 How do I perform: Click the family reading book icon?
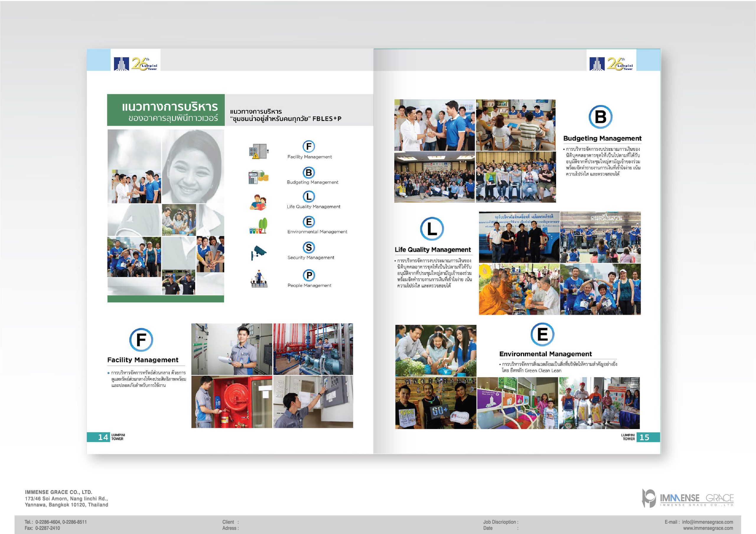(x=258, y=202)
